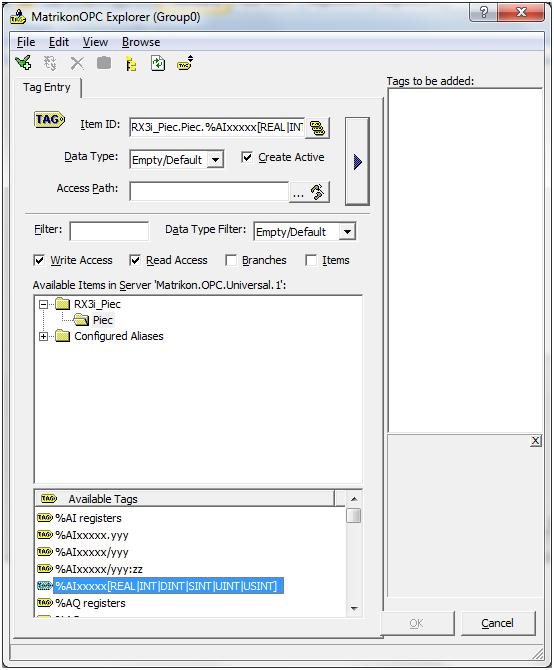Enable the Items checkbox
Screen dimensions: 554x670
click(x=311, y=260)
